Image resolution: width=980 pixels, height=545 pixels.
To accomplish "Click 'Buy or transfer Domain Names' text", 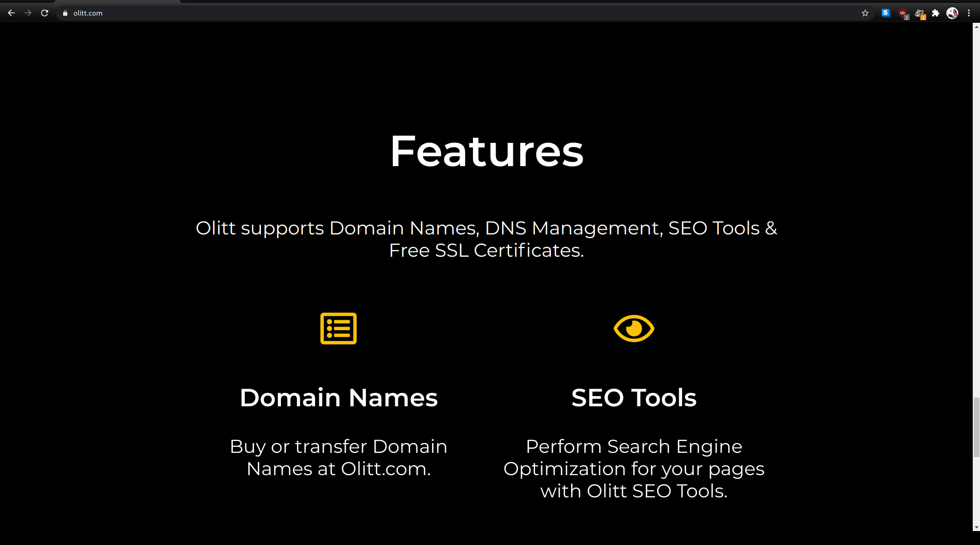I will pos(339,458).
